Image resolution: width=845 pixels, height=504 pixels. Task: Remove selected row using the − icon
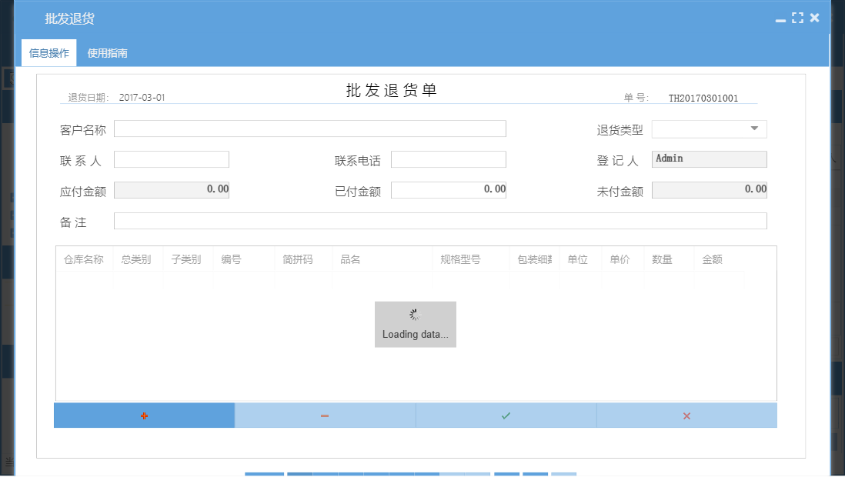(x=325, y=416)
